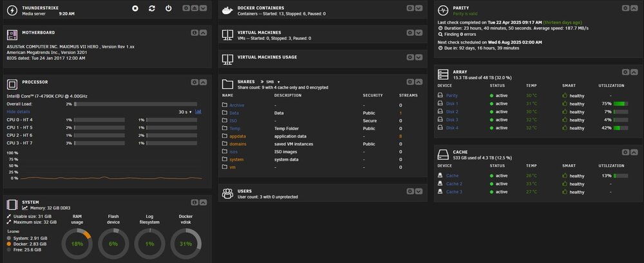644x263 pixels.
Task: Click the streams count 1 for Data
Action: point(401,113)
